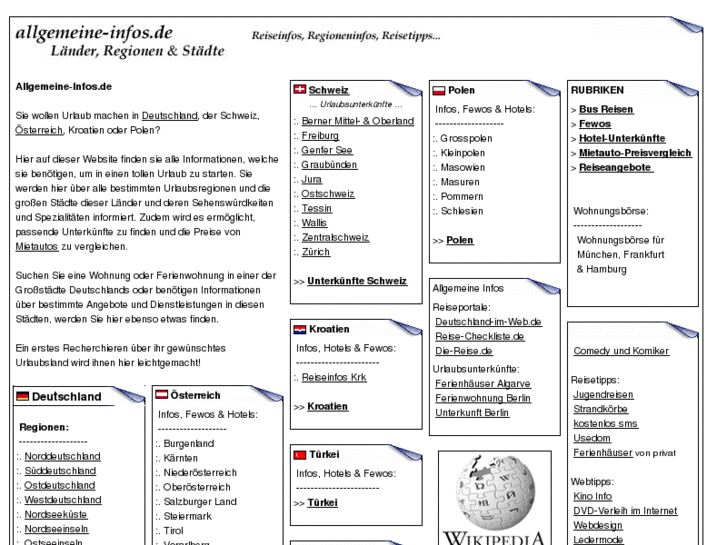Open the Ostdeutschland region link
Screen dimensions: 727x545
point(60,485)
